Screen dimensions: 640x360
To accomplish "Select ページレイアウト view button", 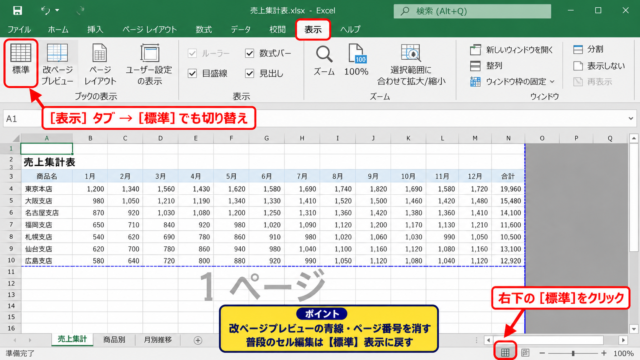I will [100, 64].
